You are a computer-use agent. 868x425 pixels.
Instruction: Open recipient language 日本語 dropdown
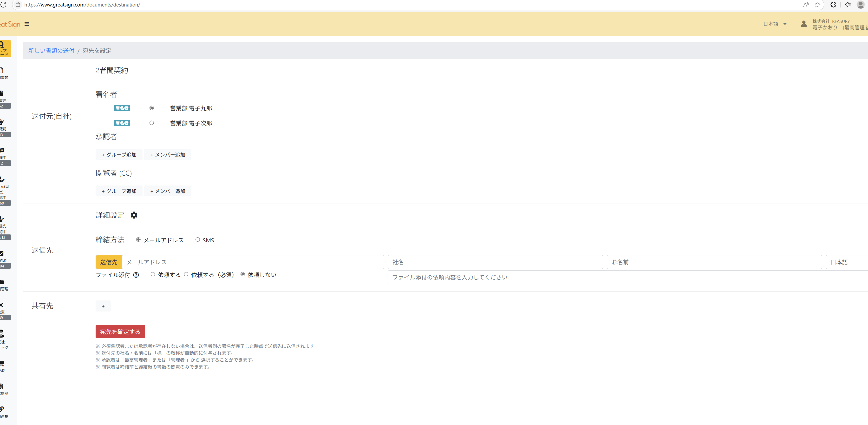[x=846, y=262]
